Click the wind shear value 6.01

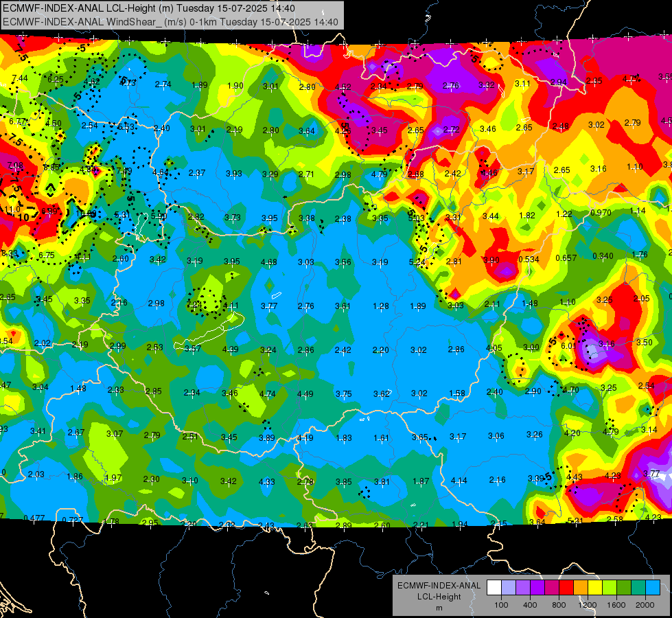[x=568, y=345]
